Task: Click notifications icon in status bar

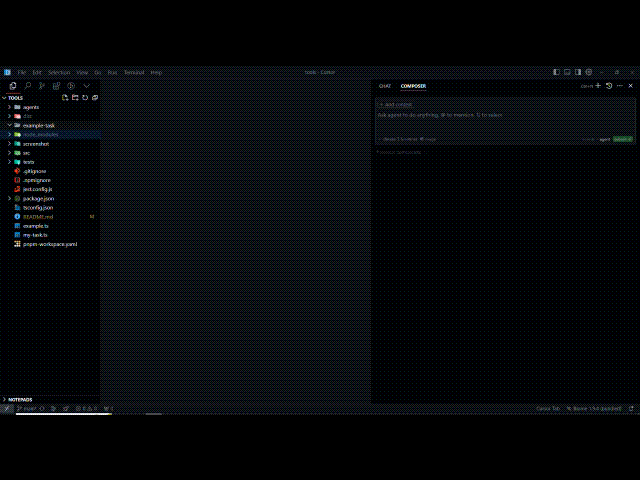Action: pos(631,408)
